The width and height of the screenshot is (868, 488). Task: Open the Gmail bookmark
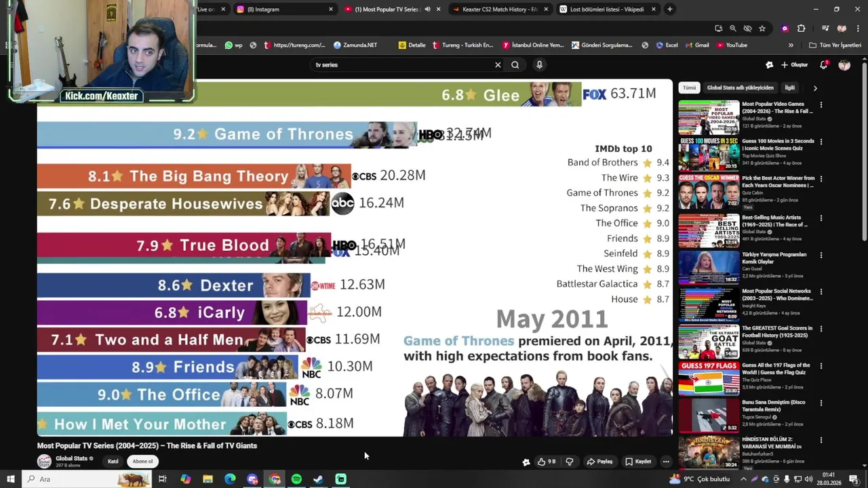pyautogui.click(x=696, y=45)
